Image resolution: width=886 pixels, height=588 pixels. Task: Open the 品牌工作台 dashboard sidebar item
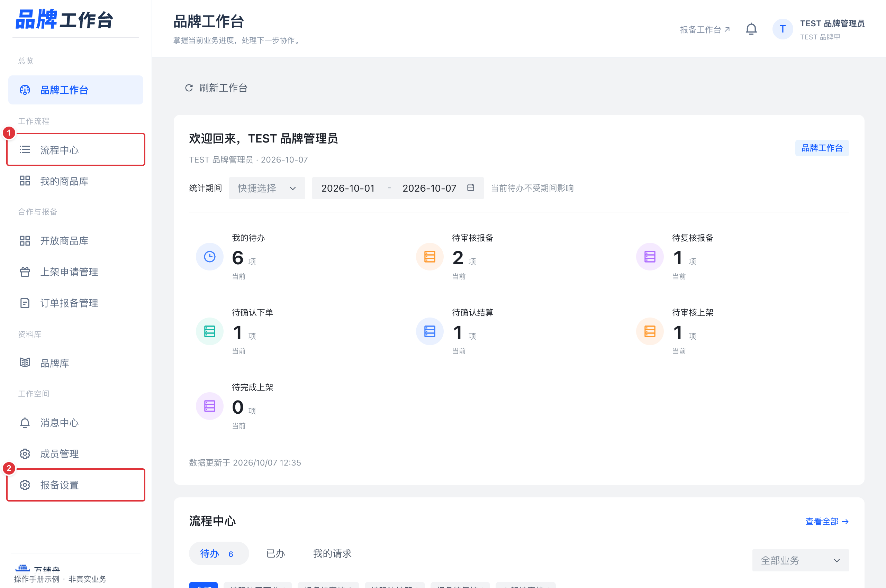[x=76, y=90]
